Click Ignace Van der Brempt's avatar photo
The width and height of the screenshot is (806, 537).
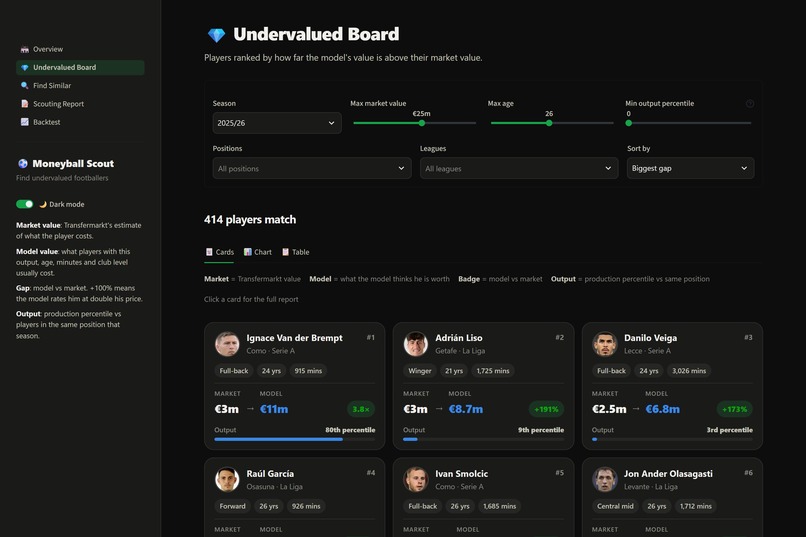pos(227,344)
